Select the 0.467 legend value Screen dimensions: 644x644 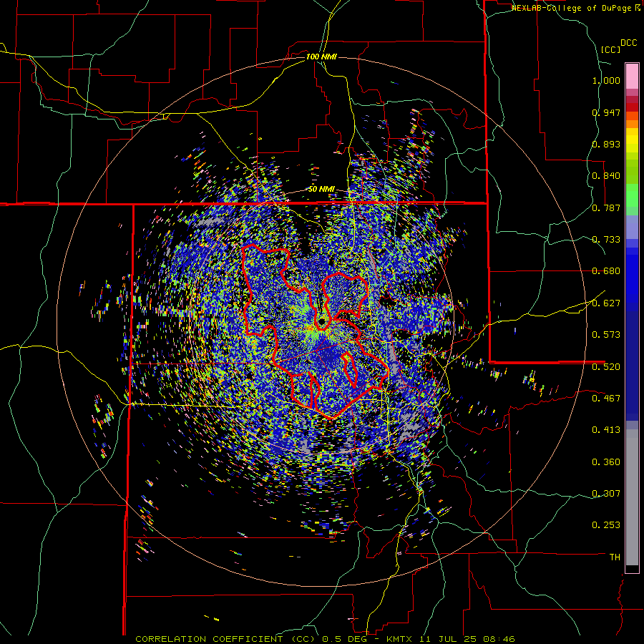point(606,398)
